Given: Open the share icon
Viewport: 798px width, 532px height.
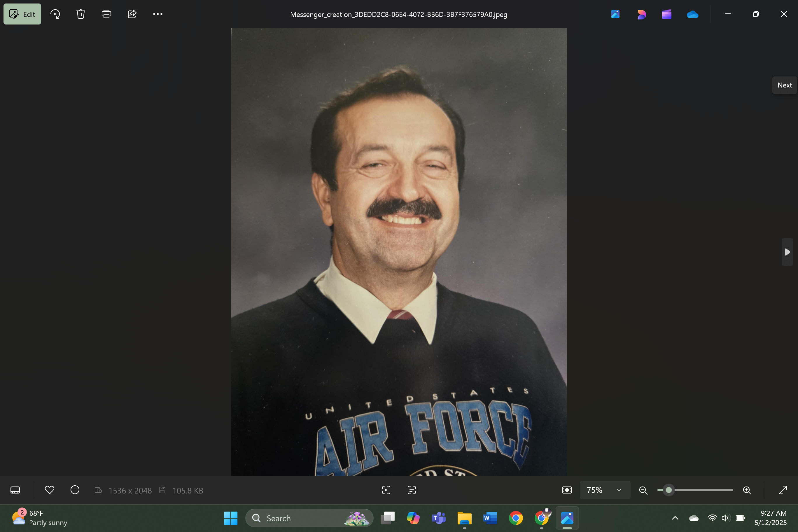Looking at the screenshot, I should pyautogui.click(x=132, y=14).
